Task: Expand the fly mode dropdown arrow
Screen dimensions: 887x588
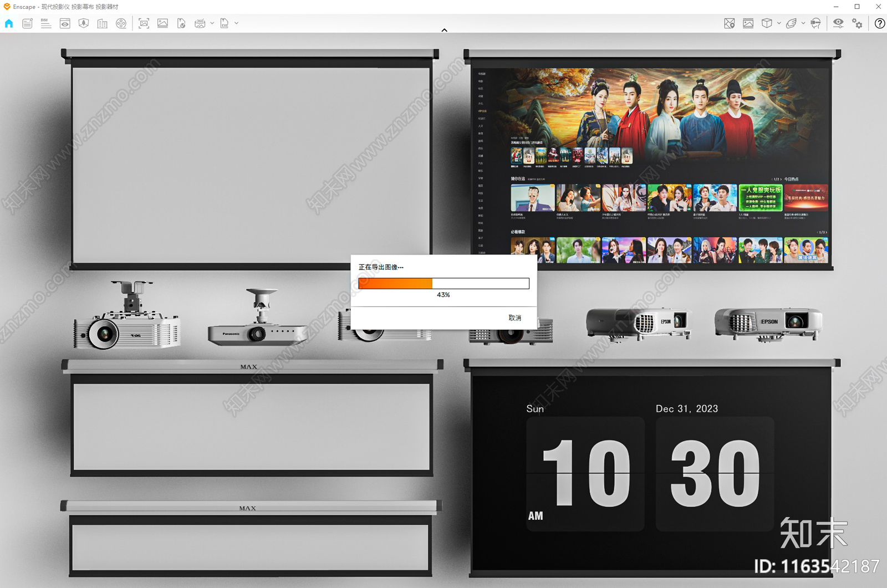Action: tap(803, 23)
